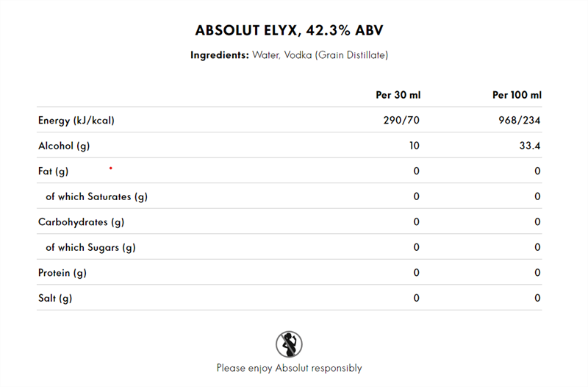Select the of which Saturates (g) label

[x=97, y=196]
